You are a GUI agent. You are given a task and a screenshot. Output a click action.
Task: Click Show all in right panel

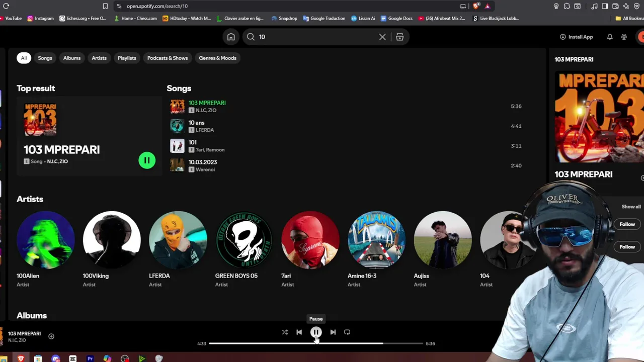(x=631, y=207)
